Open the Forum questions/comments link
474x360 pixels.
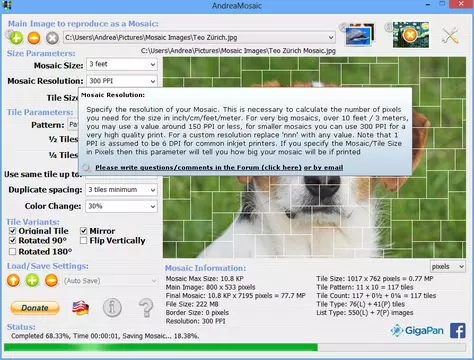point(198,167)
